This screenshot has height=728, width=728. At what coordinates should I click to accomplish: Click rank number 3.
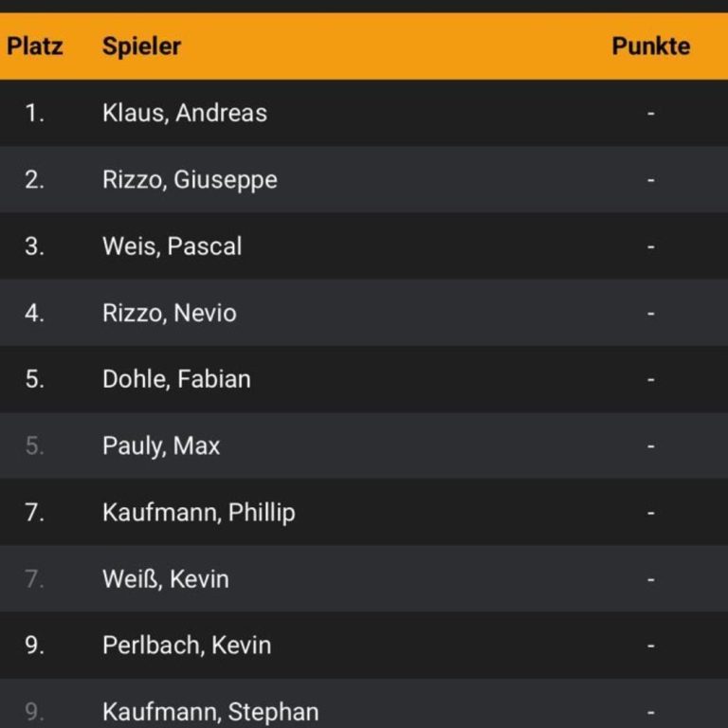(x=35, y=246)
